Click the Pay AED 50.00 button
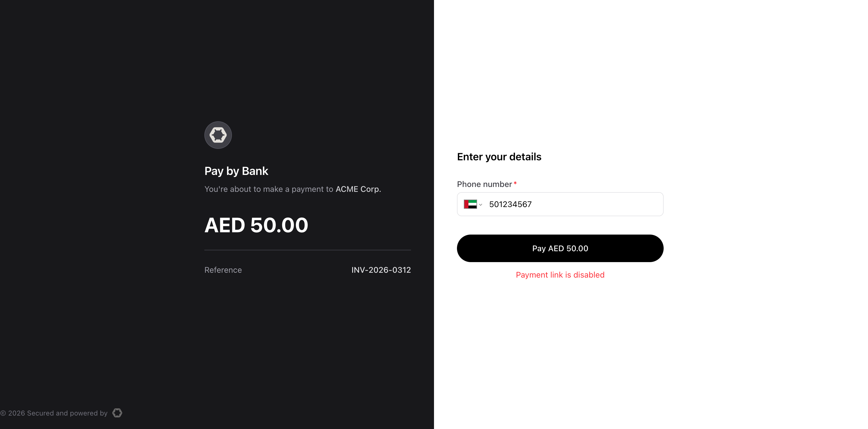This screenshot has width=868, height=429. click(x=560, y=248)
